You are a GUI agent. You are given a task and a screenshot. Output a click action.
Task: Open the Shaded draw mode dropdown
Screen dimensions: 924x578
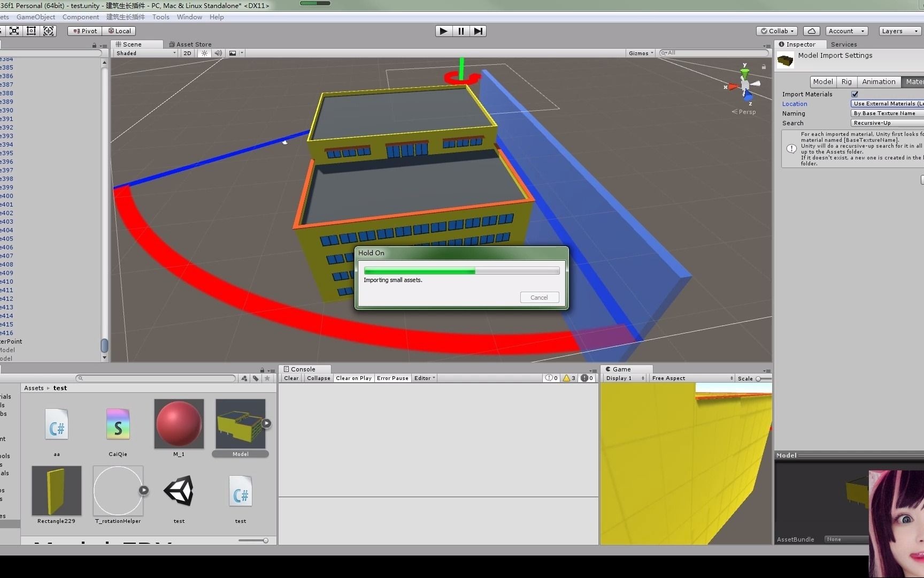pos(143,53)
